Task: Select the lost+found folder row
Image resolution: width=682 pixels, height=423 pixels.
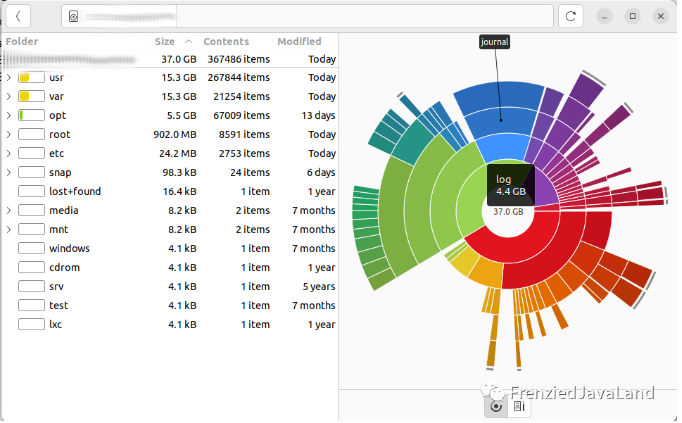Action: tap(170, 192)
